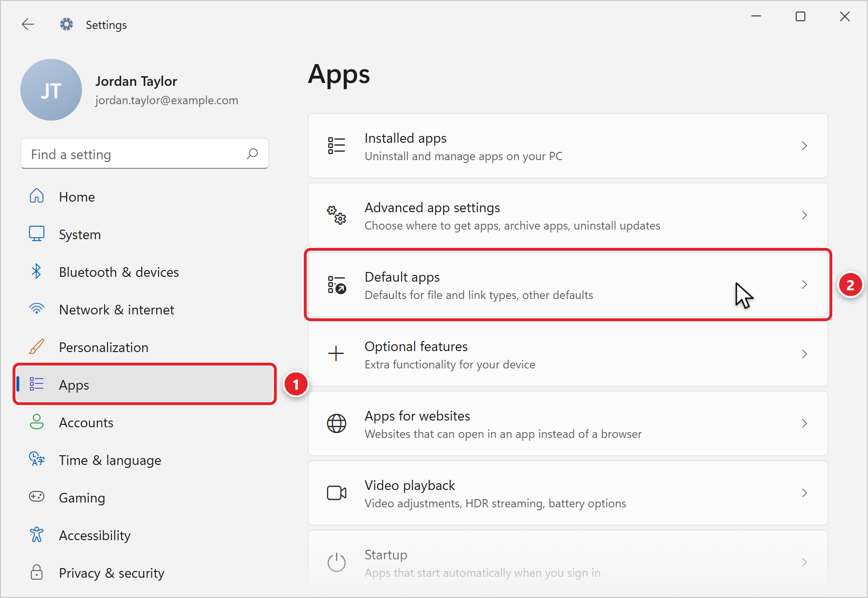Click the Optional features plus icon
The image size is (868, 598).
click(x=336, y=353)
